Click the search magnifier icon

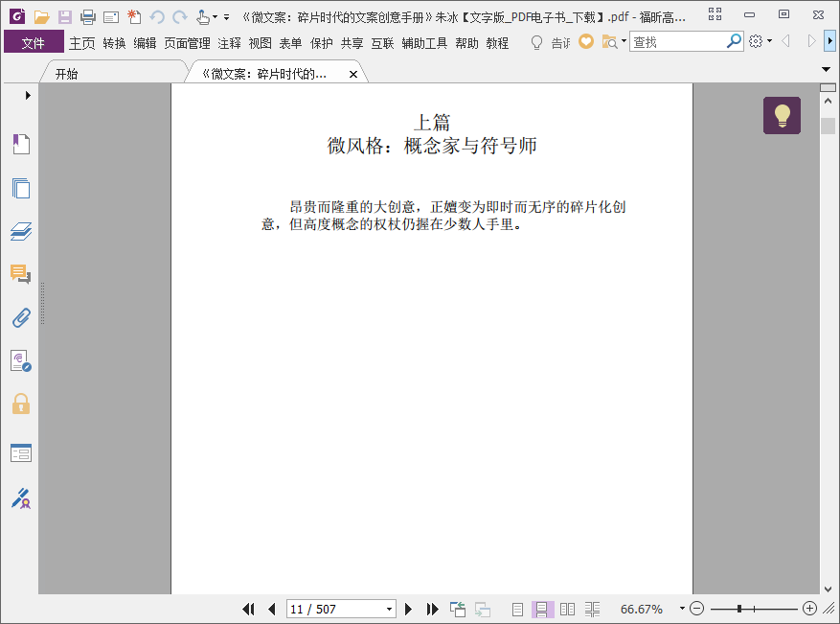click(x=734, y=41)
